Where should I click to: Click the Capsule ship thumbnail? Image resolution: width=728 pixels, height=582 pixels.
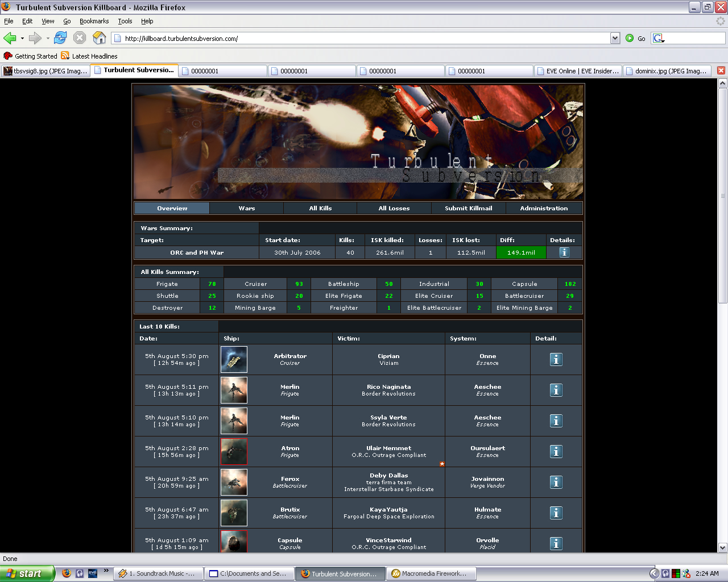(x=234, y=542)
